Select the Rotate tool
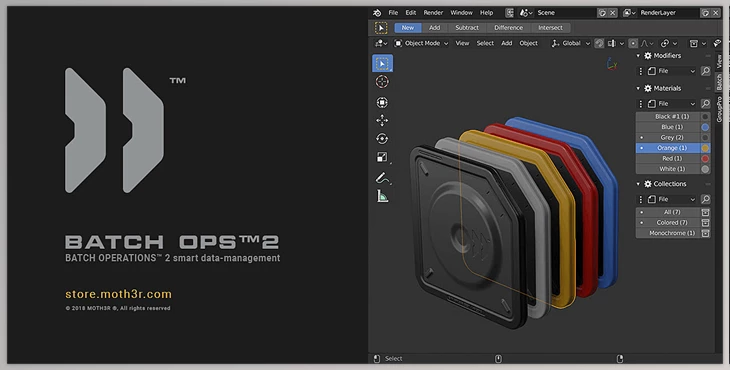 pos(382,139)
